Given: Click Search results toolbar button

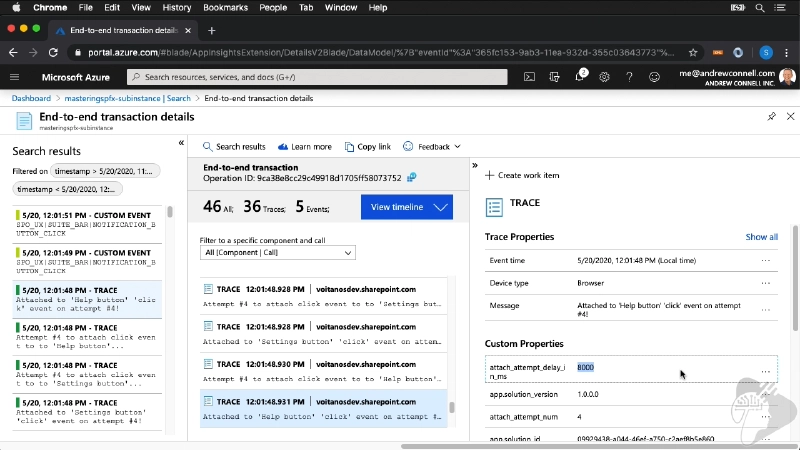Looking at the screenshot, I should tap(234, 147).
